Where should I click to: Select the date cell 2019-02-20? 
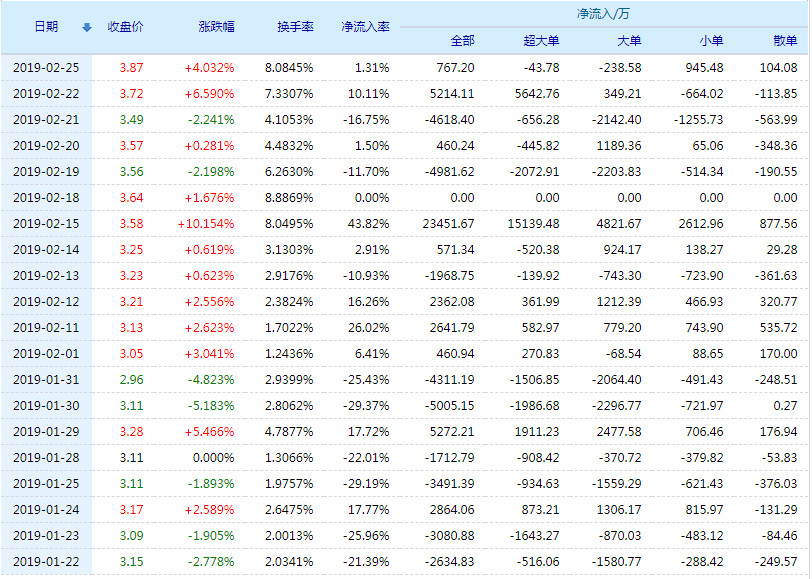(46, 146)
